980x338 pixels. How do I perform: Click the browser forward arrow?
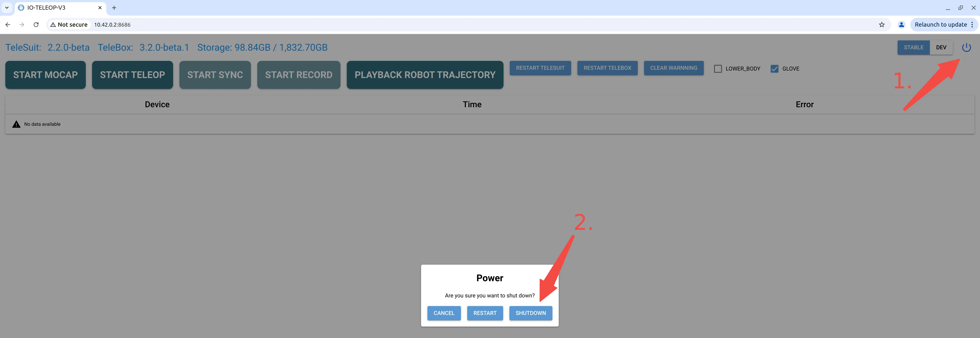click(22, 24)
